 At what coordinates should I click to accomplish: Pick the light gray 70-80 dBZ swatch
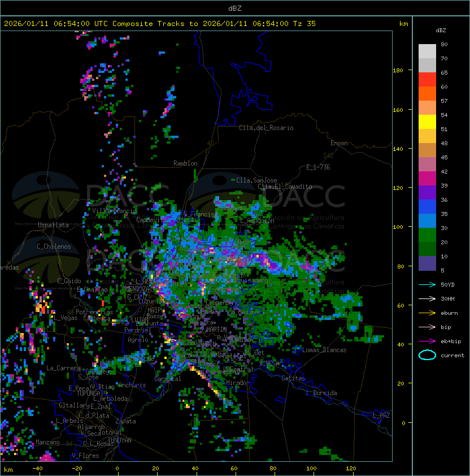427,51
